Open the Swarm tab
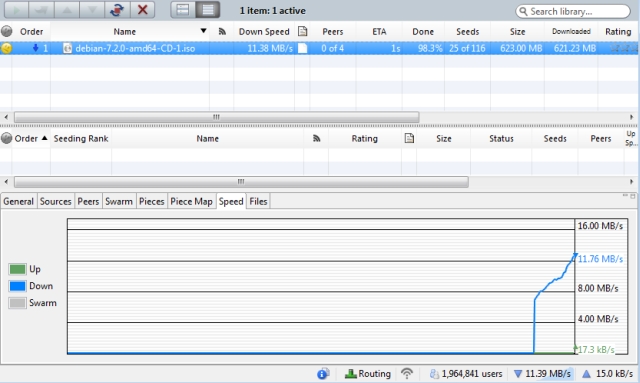Screen dimensions: 640x383 [119, 201]
